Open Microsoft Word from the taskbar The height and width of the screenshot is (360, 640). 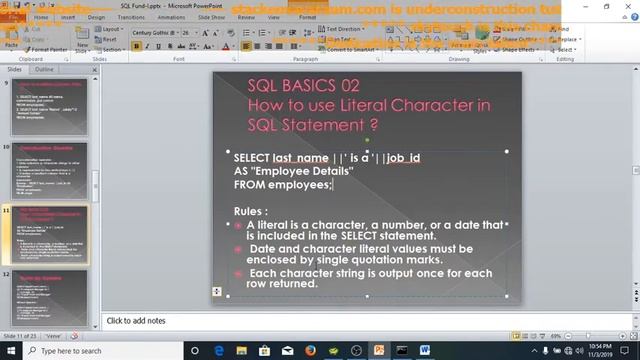point(424,350)
